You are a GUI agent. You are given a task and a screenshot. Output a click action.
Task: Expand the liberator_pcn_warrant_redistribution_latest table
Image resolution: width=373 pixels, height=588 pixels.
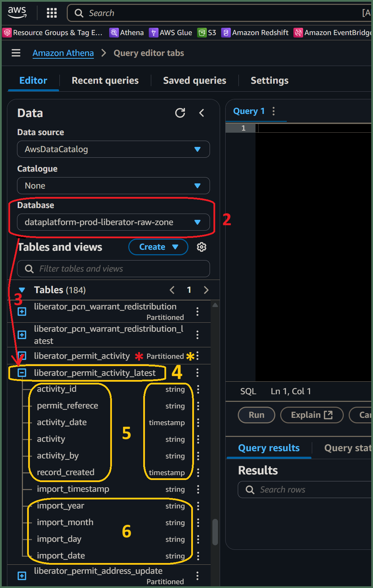coord(22,335)
